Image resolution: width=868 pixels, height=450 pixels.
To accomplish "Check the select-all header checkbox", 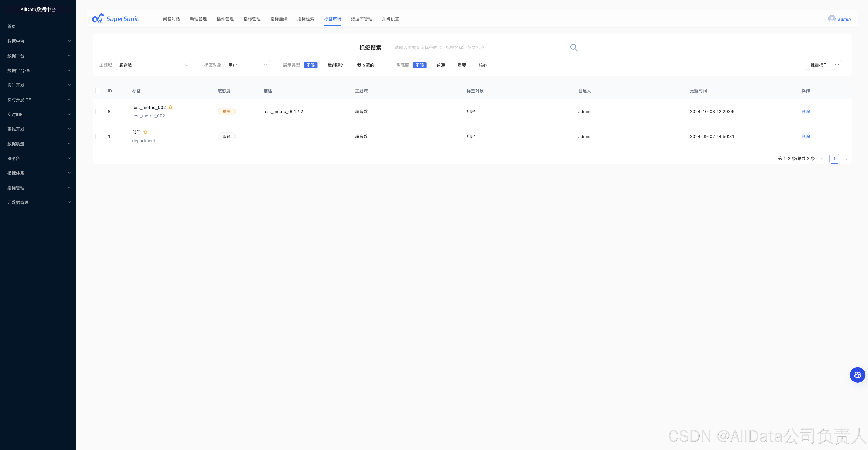I will (x=98, y=91).
